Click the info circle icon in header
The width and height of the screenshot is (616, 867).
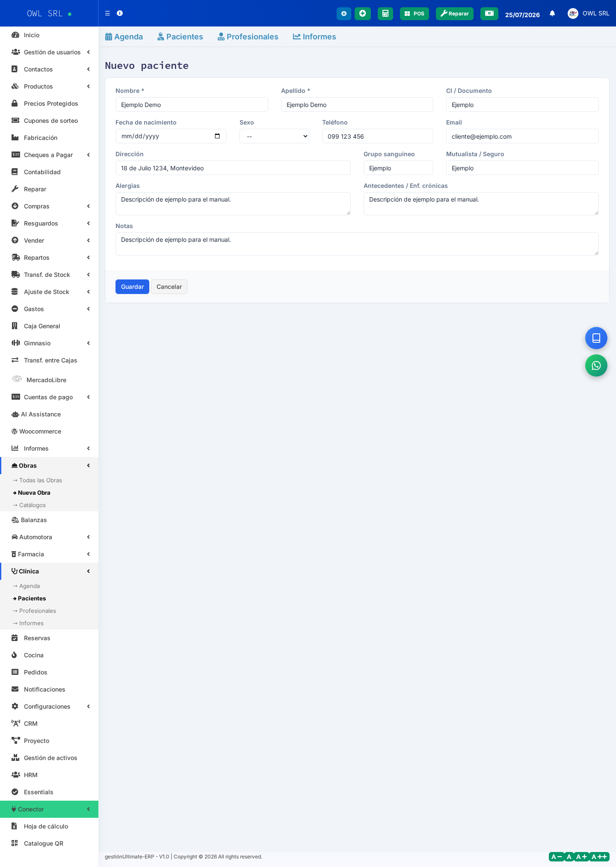pos(120,13)
